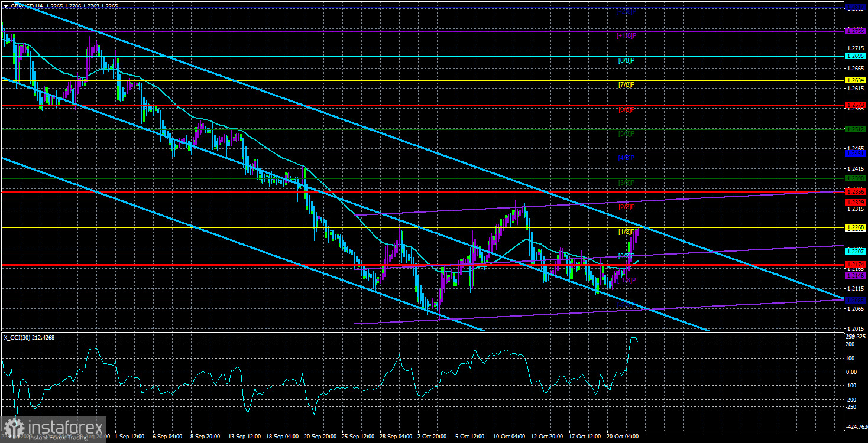Click the 1.2268 current price tag
Screen dimensions: 868x443
pyautogui.click(x=855, y=227)
